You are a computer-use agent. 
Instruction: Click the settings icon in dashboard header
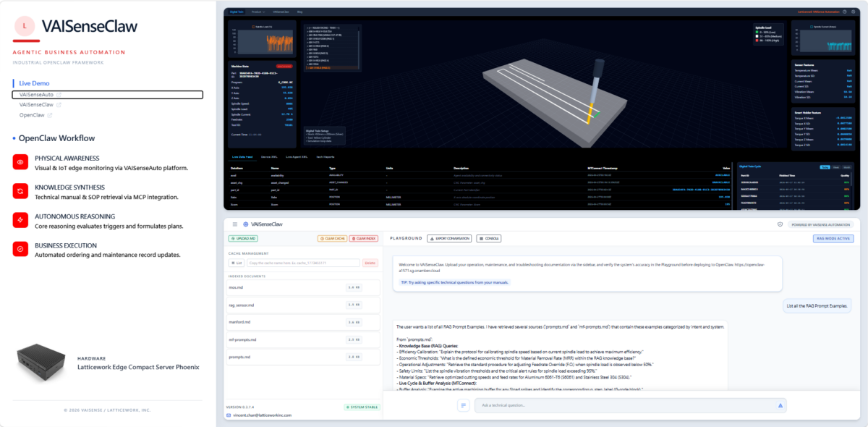pos(854,12)
